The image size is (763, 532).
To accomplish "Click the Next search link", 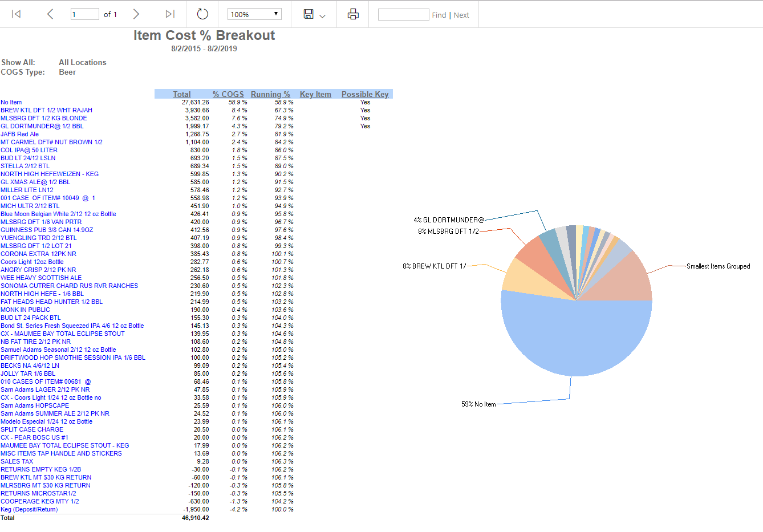I will click(461, 15).
